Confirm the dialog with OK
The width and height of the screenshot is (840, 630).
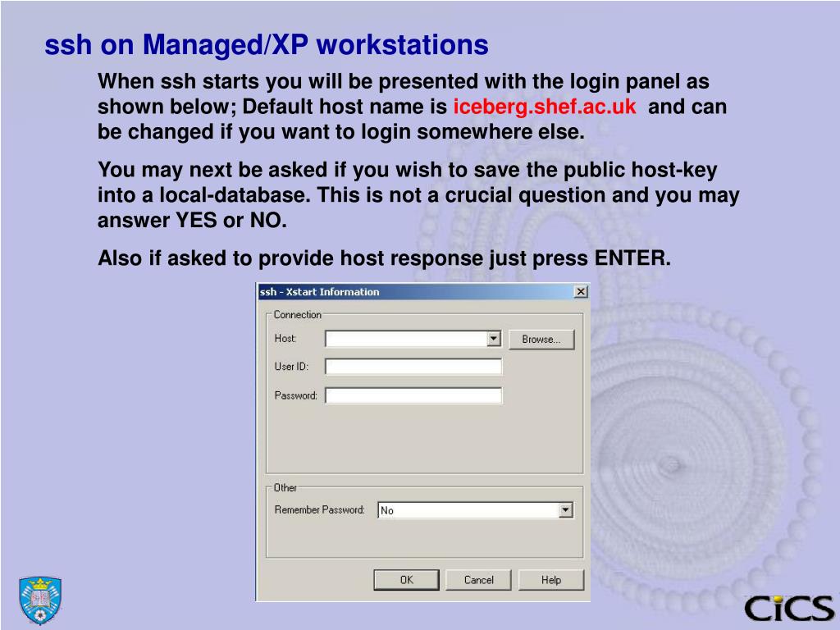click(406, 580)
